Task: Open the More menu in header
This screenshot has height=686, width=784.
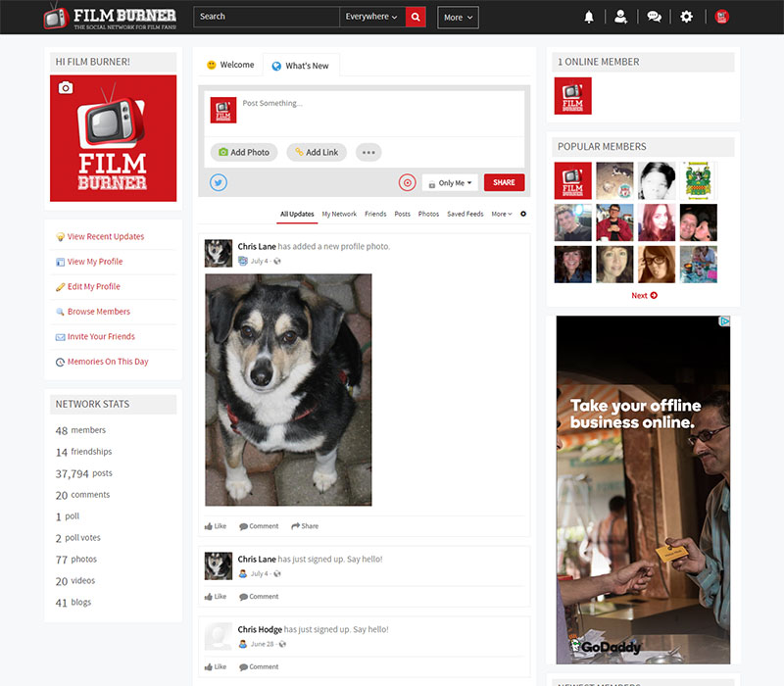Action: [x=458, y=17]
